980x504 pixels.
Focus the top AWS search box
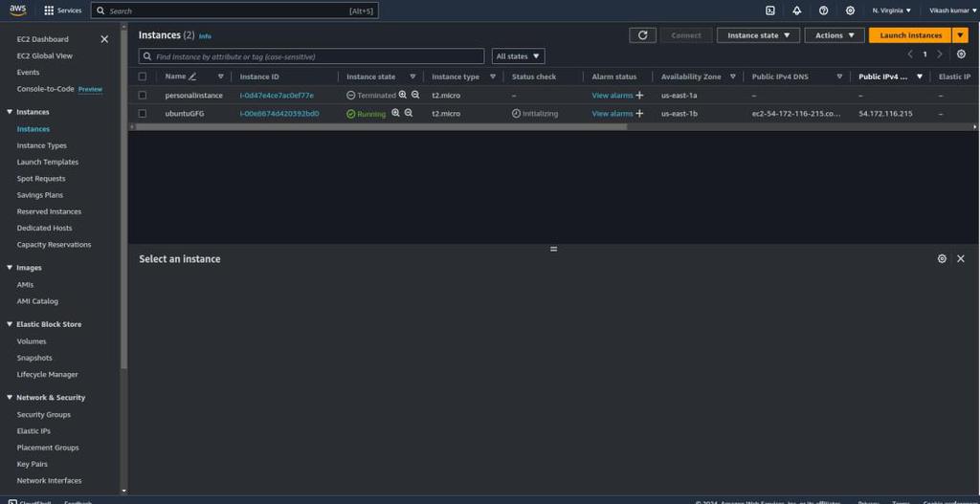click(234, 11)
